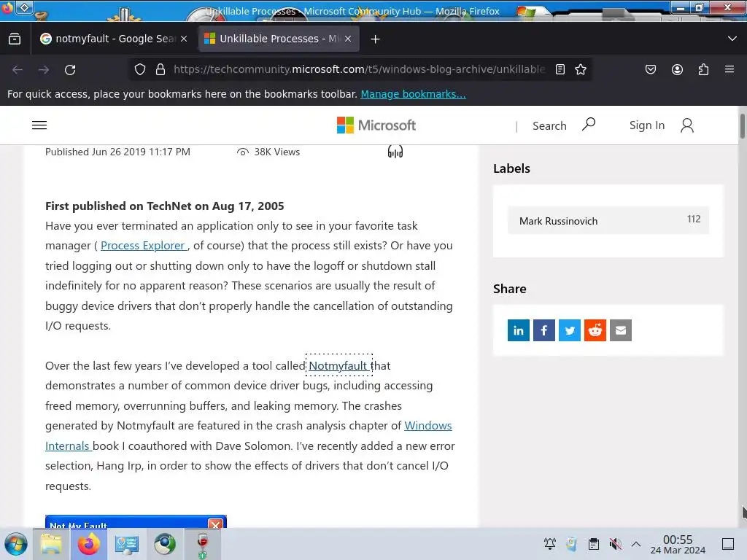Share article on LinkedIn
747x560 pixels.
519,330
